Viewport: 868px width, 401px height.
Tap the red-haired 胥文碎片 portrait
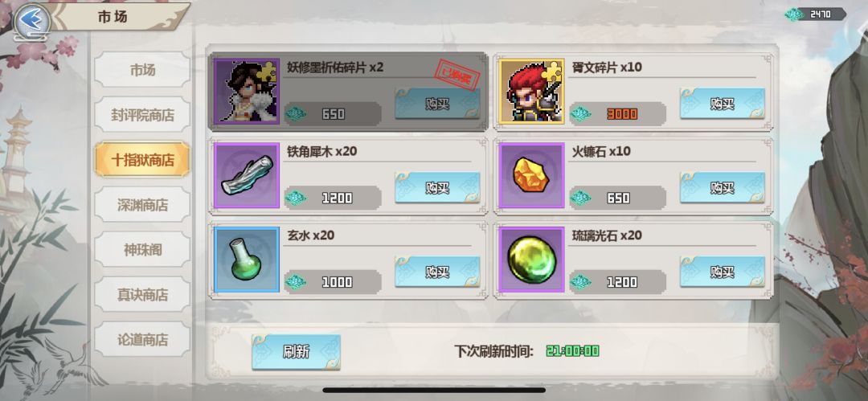[531, 91]
